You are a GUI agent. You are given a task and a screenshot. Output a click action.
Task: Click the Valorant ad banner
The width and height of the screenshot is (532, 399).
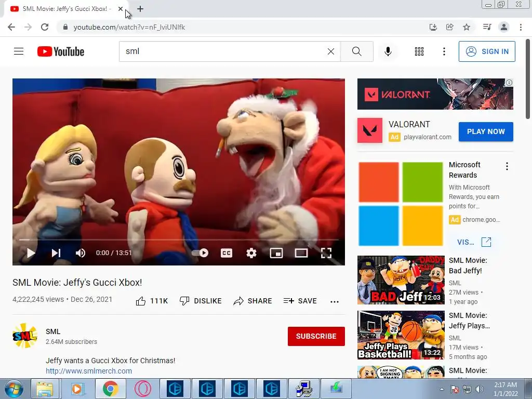[435, 94]
